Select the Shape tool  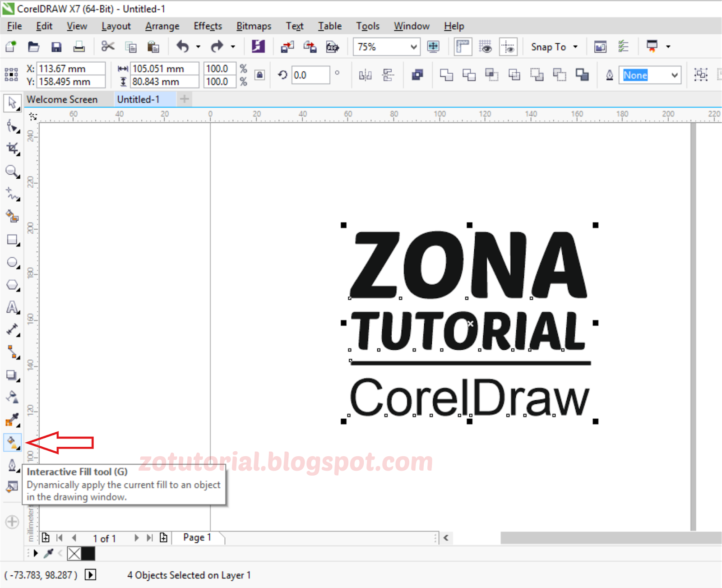point(12,126)
